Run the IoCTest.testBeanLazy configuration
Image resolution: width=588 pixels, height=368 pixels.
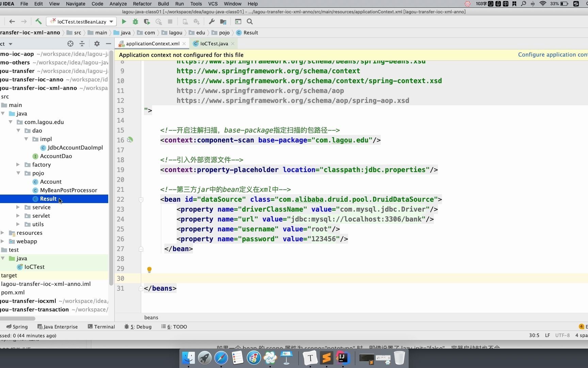point(124,21)
